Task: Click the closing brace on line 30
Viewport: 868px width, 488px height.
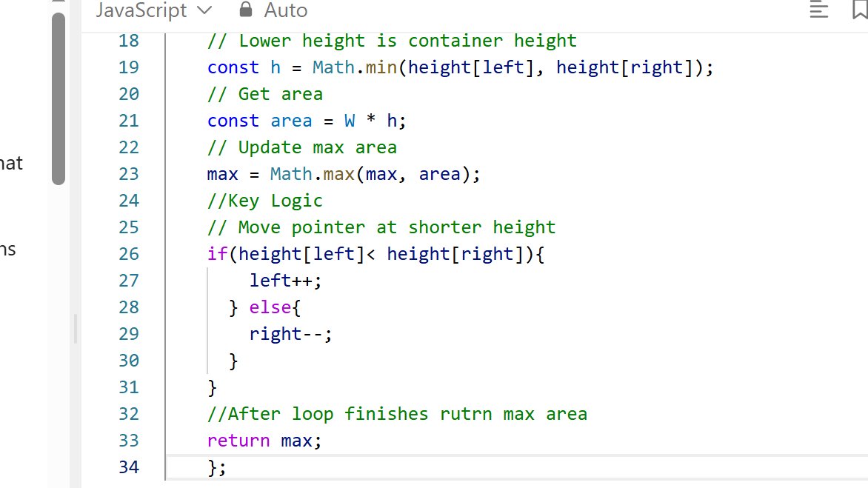Action: 233,361
